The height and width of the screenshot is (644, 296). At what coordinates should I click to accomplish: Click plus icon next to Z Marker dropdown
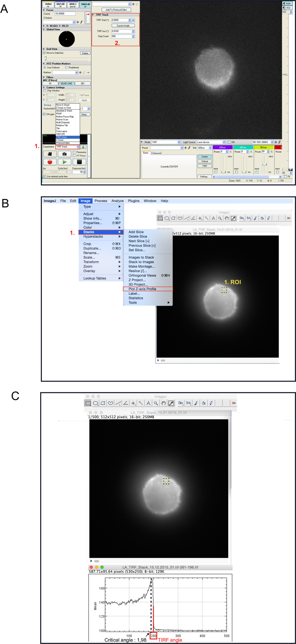[x=78, y=22]
